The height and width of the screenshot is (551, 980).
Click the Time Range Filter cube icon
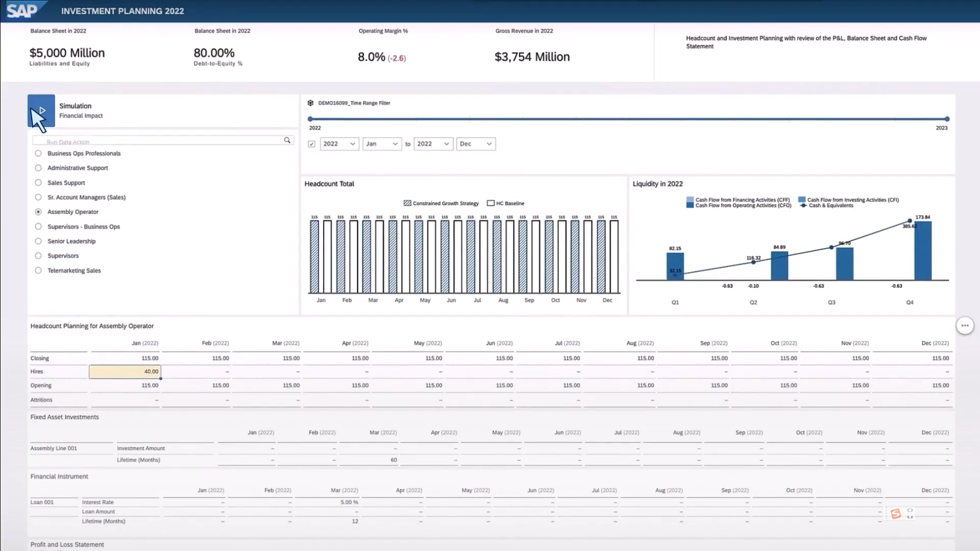[310, 103]
